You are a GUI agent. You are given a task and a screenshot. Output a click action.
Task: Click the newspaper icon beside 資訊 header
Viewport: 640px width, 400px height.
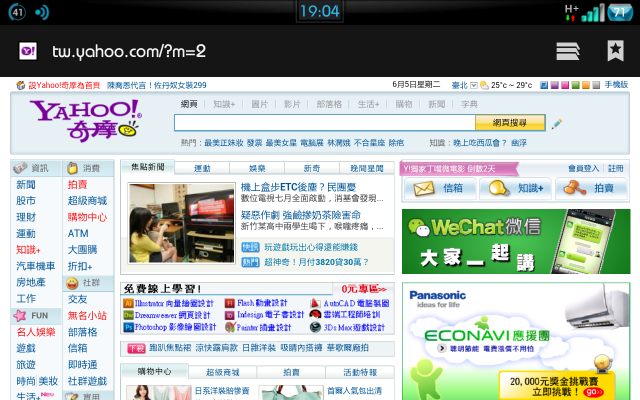[x=20, y=168]
